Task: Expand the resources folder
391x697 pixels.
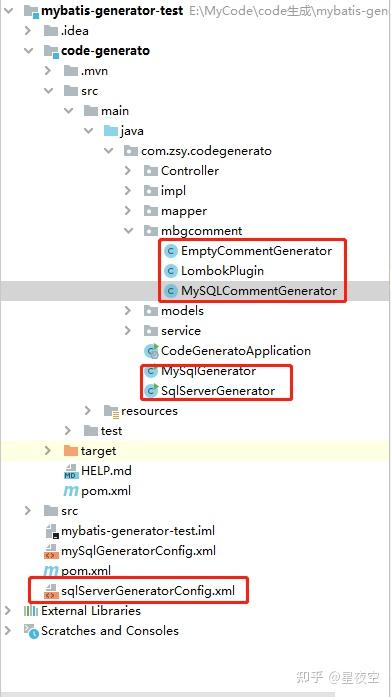Action: coord(88,410)
